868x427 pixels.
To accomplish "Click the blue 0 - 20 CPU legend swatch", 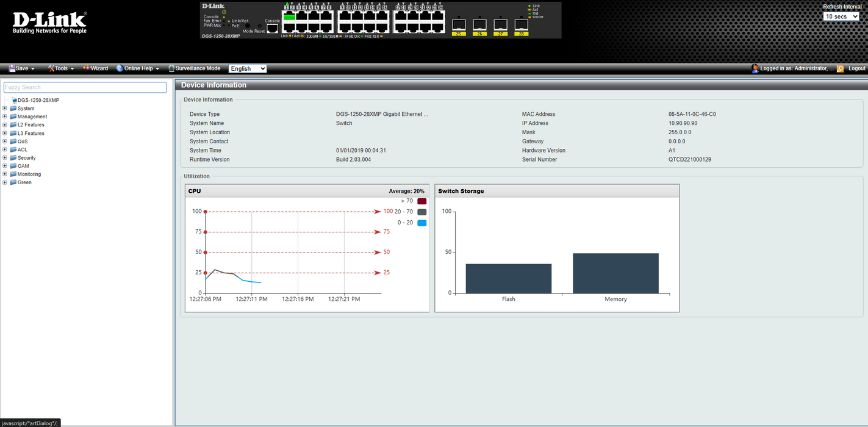I will coord(421,223).
